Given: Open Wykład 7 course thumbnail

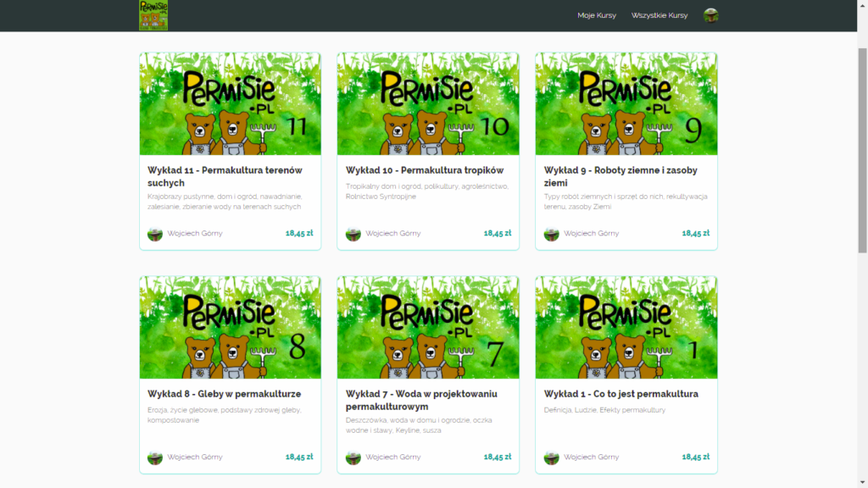Looking at the screenshot, I should pyautogui.click(x=428, y=328).
